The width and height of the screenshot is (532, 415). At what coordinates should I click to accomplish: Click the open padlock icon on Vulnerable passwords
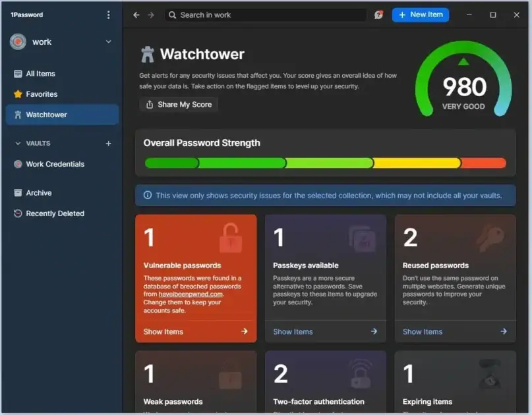(231, 238)
